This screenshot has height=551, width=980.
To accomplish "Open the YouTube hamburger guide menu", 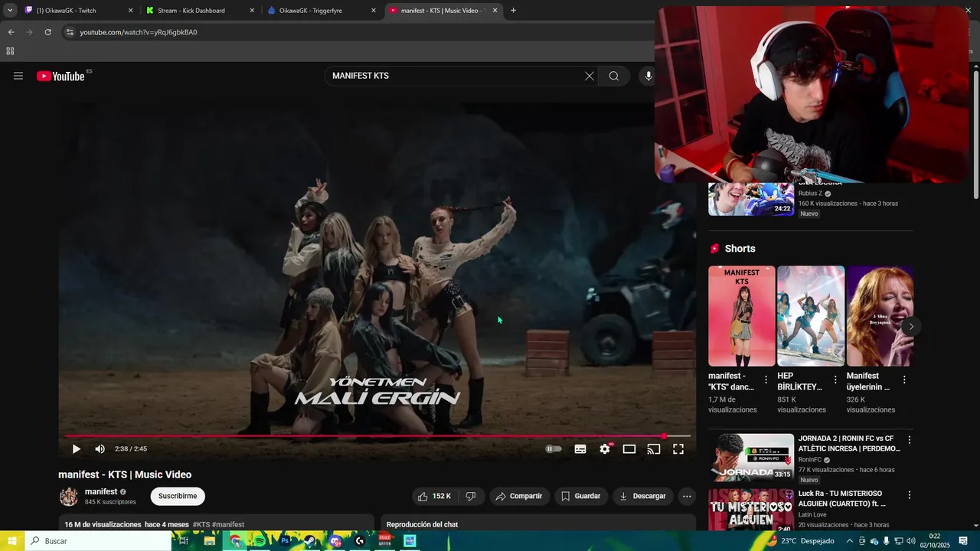I will [18, 76].
